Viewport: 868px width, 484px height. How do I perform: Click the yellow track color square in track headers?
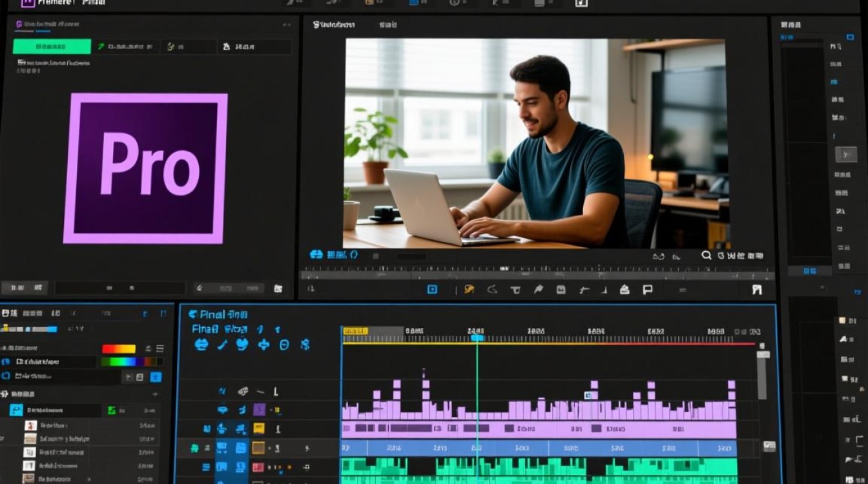pyautogui.click(x=259, y=428)
